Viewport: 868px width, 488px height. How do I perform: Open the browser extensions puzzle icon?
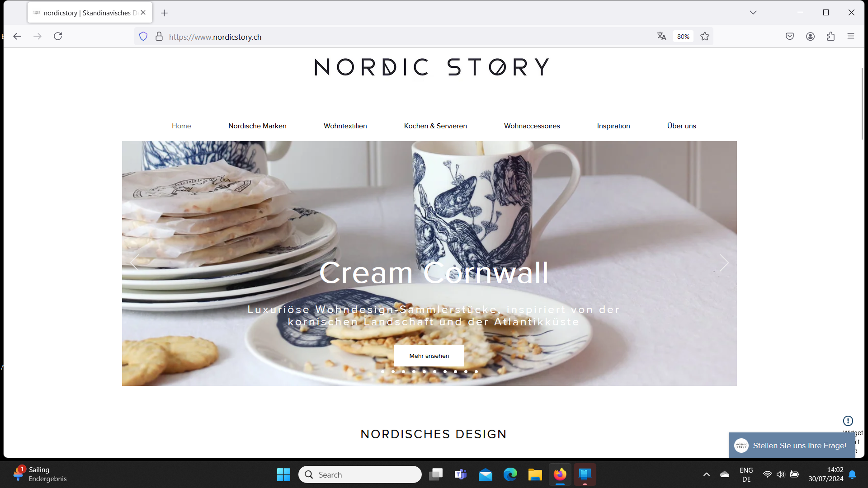coord(830,36)
